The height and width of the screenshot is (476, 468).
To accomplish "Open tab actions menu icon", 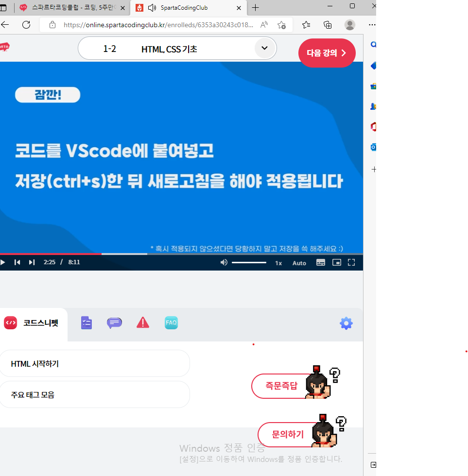I will 3,8.
